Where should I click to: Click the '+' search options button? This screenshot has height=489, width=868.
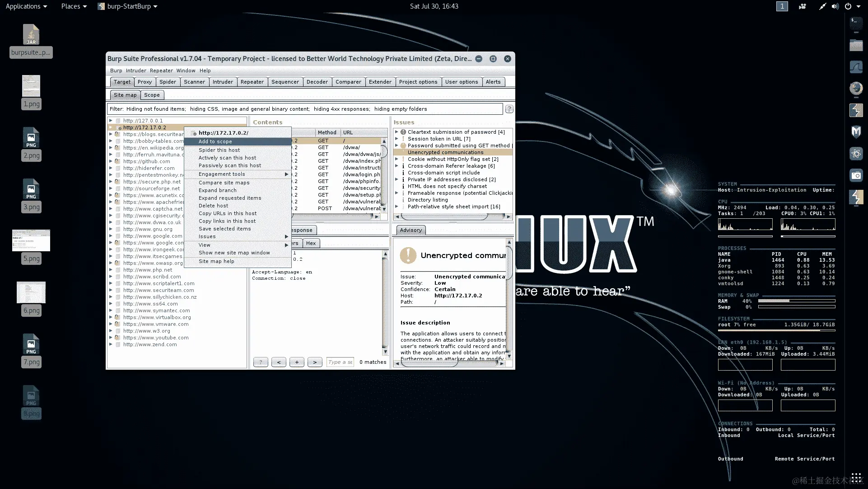(x=297, y=362)
